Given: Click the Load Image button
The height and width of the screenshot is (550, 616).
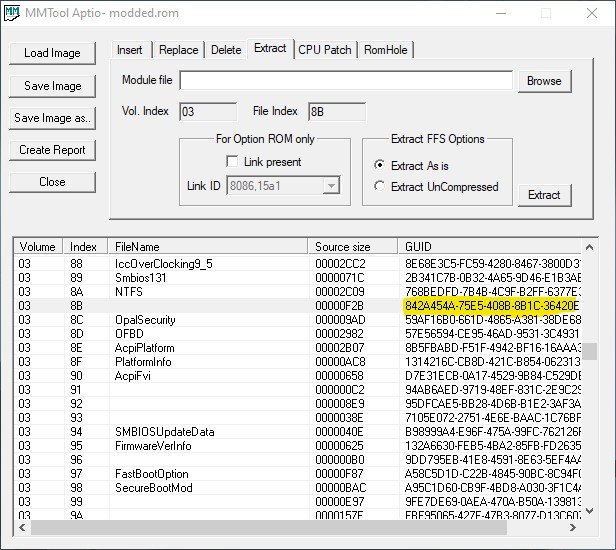Looking at the screenshot, I should 52,53.
